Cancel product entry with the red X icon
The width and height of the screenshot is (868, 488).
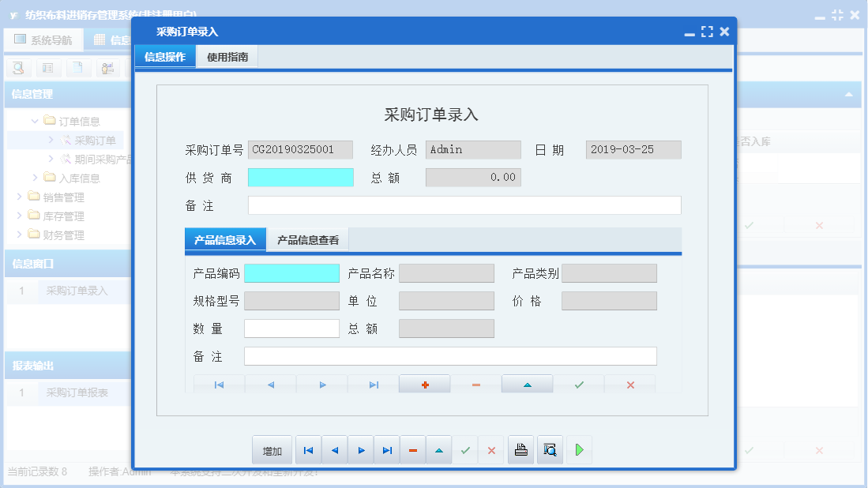pyautogui.click(x=629, y=385)
